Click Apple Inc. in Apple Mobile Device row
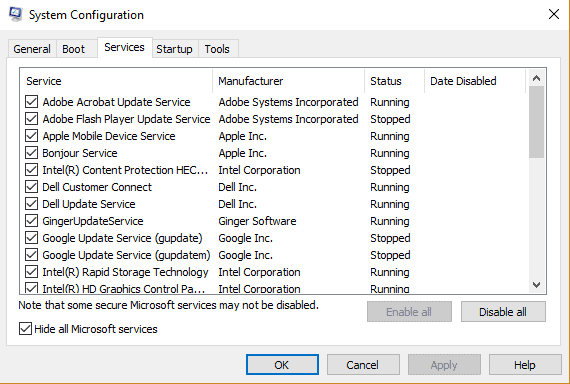570x384 pixels. [243, 136]
